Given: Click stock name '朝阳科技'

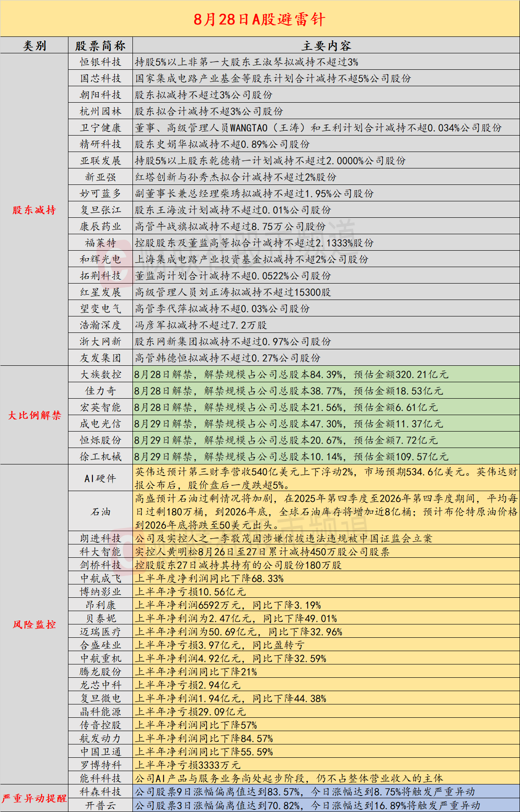Looking at the screenshot, I should click(x=100, y=95).
